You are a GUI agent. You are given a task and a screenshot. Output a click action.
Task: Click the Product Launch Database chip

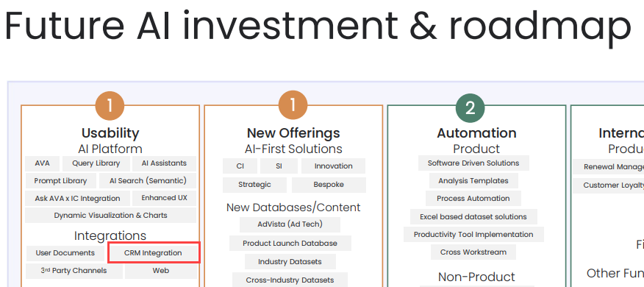(290, 244)
